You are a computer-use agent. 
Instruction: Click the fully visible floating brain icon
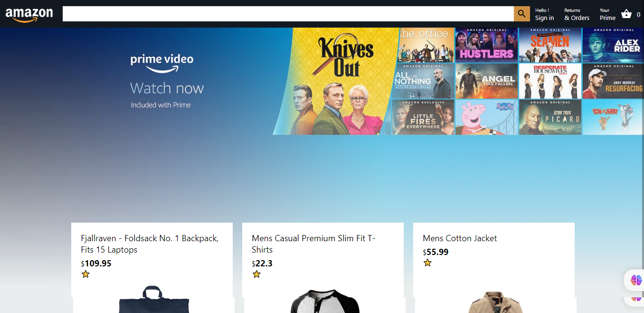pyautogui.click(x=636, y=280)
